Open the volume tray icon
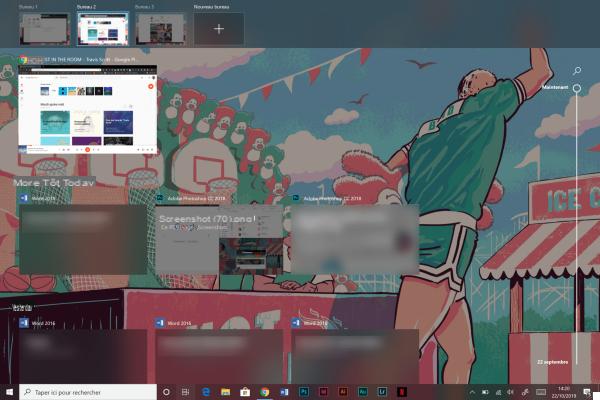600x400 pixels. click(x=510, y=392)
